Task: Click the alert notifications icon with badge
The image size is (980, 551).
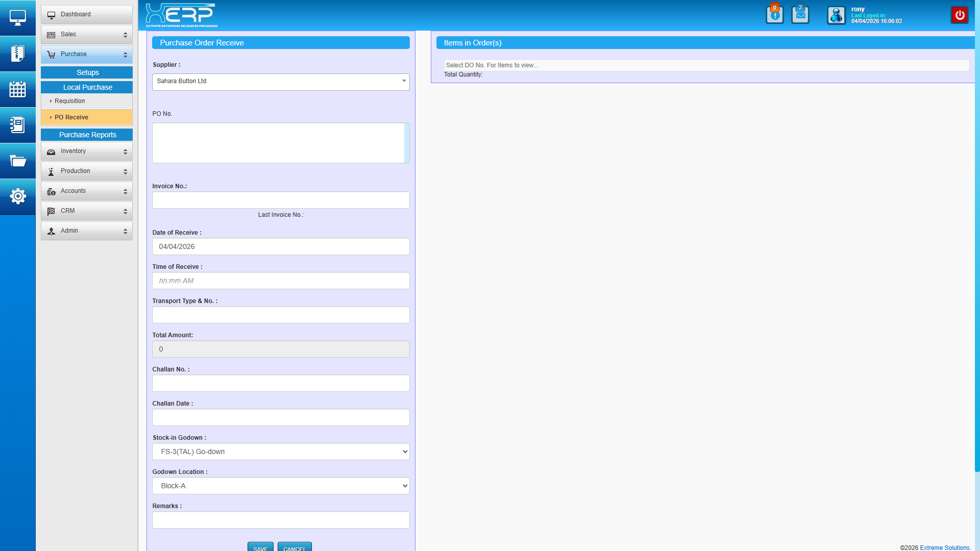Action: 774,15
